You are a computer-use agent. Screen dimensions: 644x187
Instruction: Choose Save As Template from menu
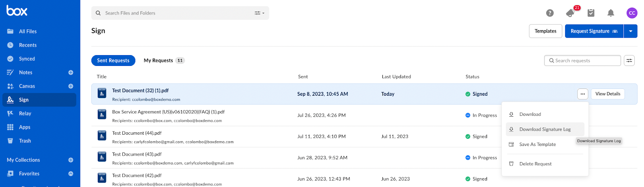pyautogui.click(x=537, y=144)
